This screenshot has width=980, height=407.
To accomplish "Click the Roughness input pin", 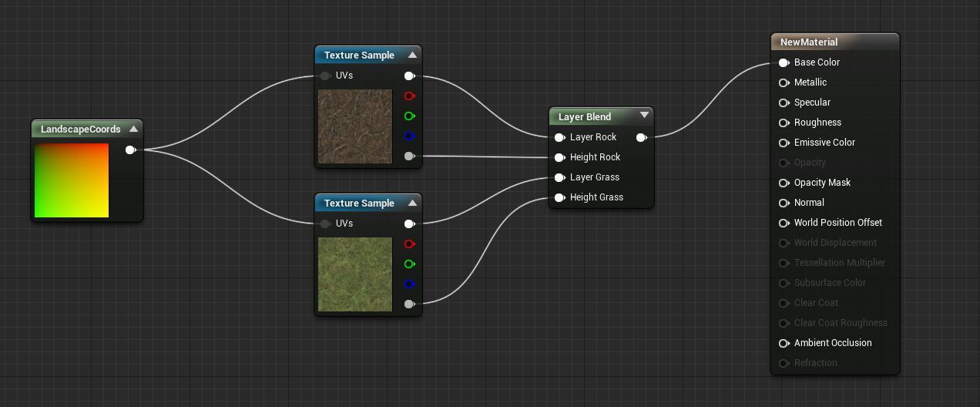I will coord(784,123).
